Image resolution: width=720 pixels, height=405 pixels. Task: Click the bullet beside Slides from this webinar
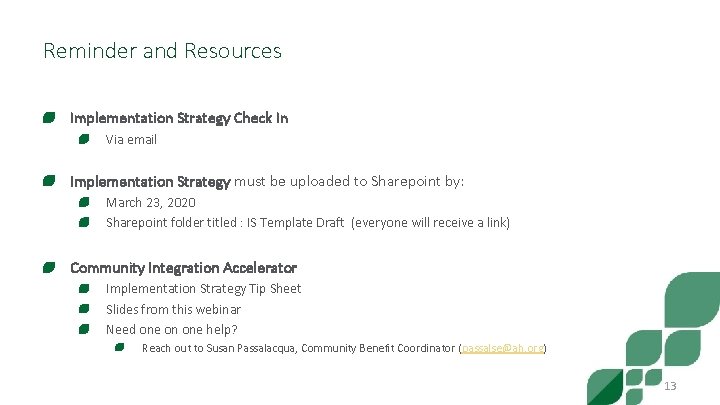tap(86, 309)
